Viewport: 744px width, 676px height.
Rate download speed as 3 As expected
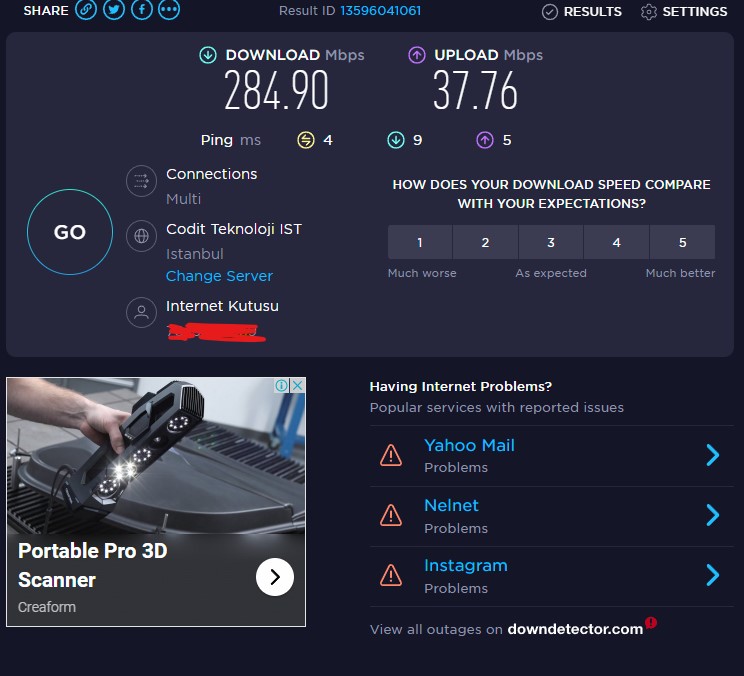(x=551, y=242)
